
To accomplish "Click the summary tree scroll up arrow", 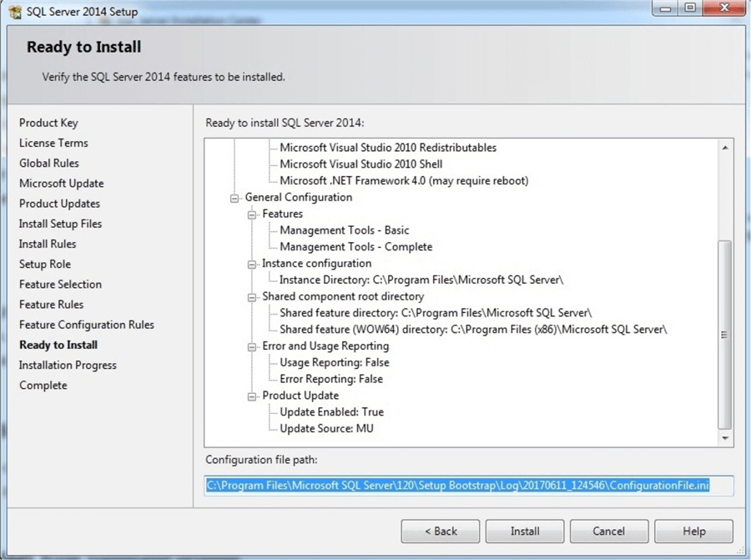I will click(725, 148).
